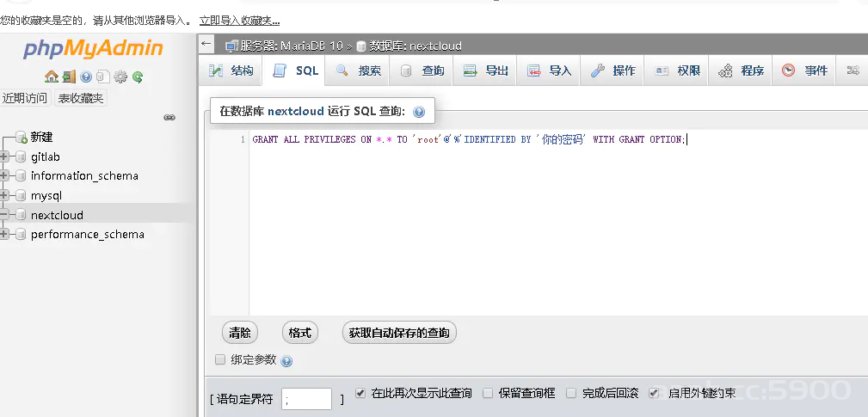Select the SQL tab
The height and width of the screenshot is (417, 868).
click(x=294, y=71)
